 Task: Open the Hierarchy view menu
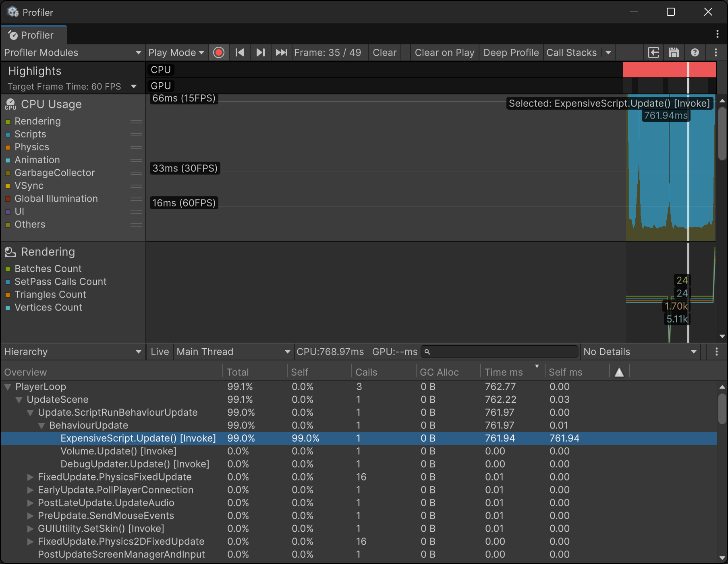tap(73, 352)
